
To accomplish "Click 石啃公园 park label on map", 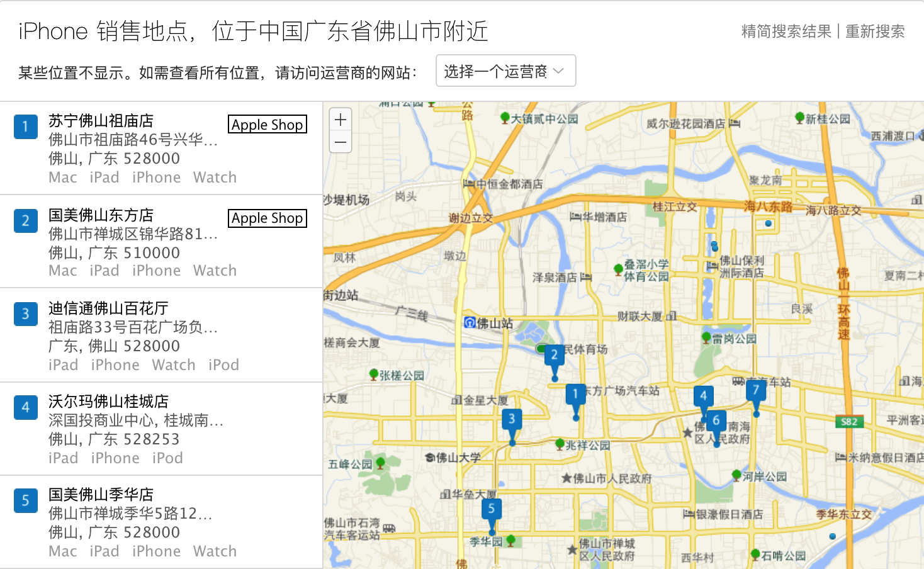I will (784, 556).
